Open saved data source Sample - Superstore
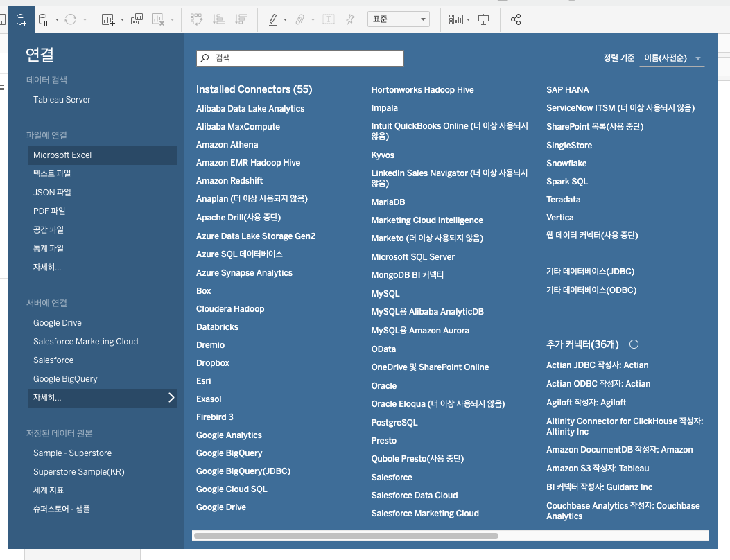 click(x=72, y=453)
